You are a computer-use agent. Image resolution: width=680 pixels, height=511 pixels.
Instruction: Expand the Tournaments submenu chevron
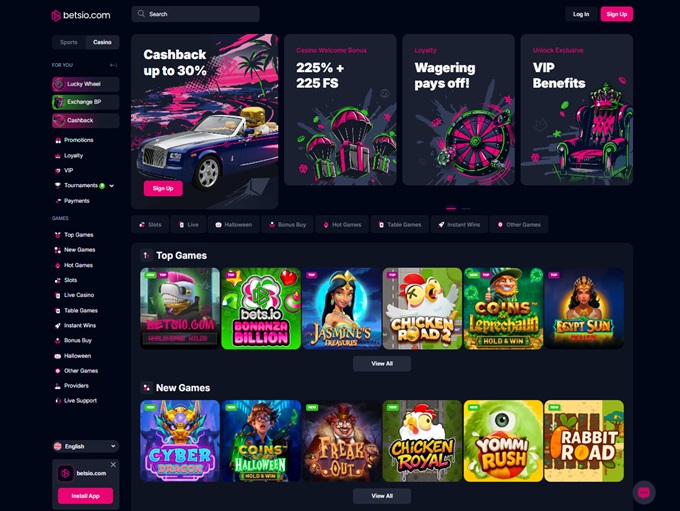tap(112, 186)
